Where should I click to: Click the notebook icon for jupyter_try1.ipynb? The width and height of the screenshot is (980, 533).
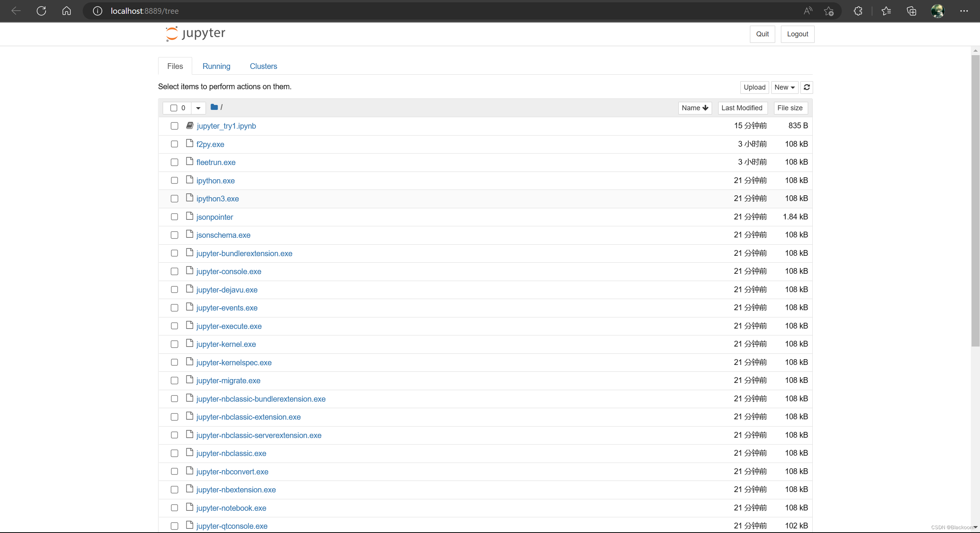pyautogui.click(x=190, y=126)
